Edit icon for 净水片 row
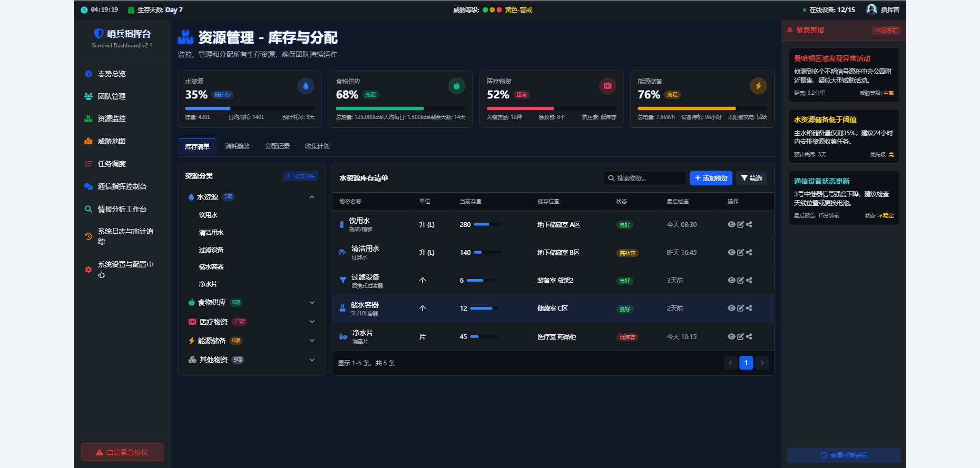The height and width of the screenshot is (468, 980). click(x=740, y=336)
